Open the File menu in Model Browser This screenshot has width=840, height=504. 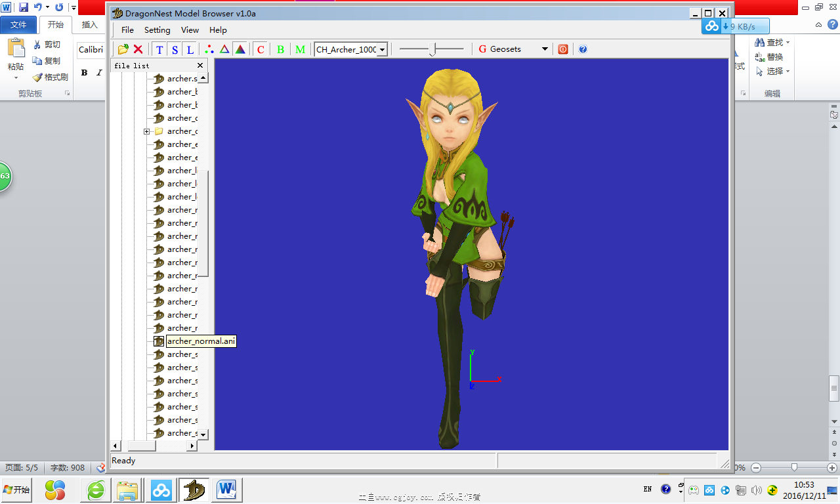click(x=127, y=30)
